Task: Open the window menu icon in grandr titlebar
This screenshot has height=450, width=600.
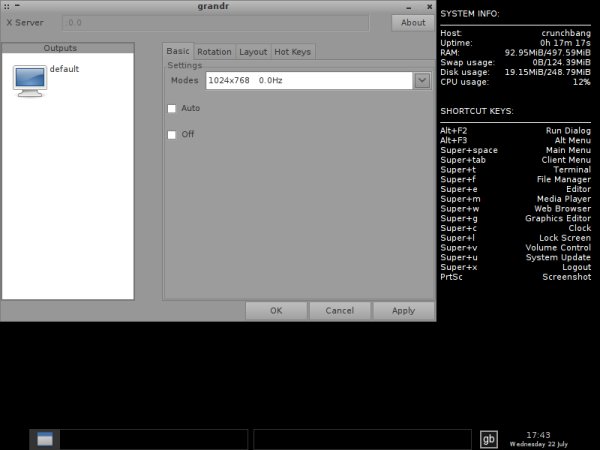Action: pos(7,6)
